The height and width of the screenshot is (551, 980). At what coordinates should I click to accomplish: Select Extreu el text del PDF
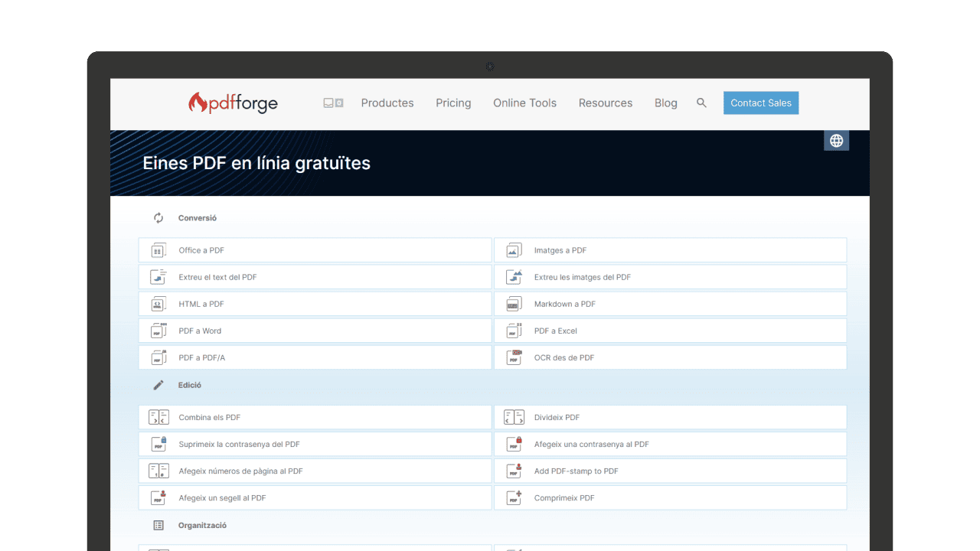click(x=217, y=277)
